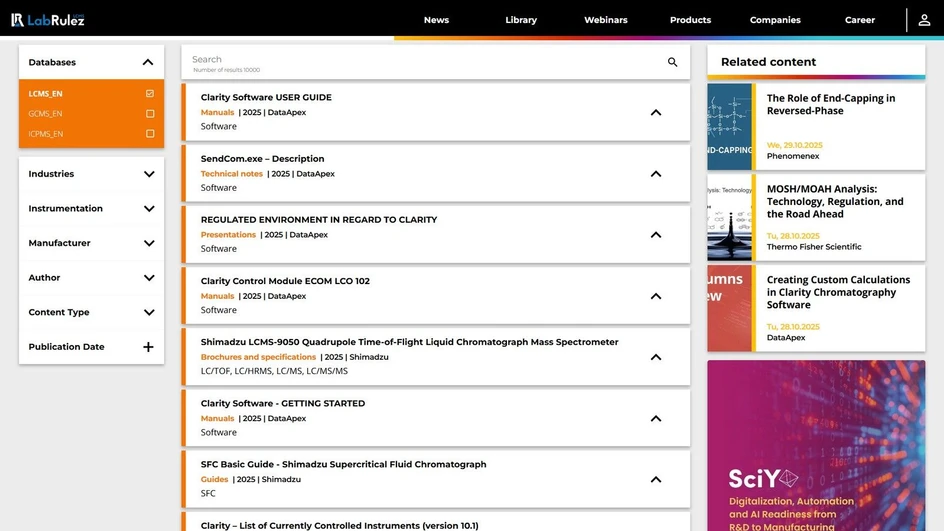Open the user account icon
The height and width of the screenshot is (531, 944).
click(x=924, y=20)
